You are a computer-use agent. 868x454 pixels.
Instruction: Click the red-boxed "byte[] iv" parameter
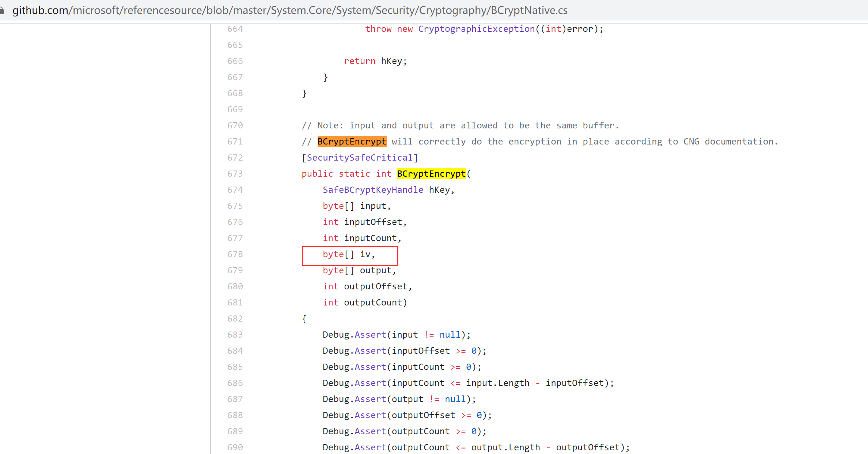click(x=349, y=254)
